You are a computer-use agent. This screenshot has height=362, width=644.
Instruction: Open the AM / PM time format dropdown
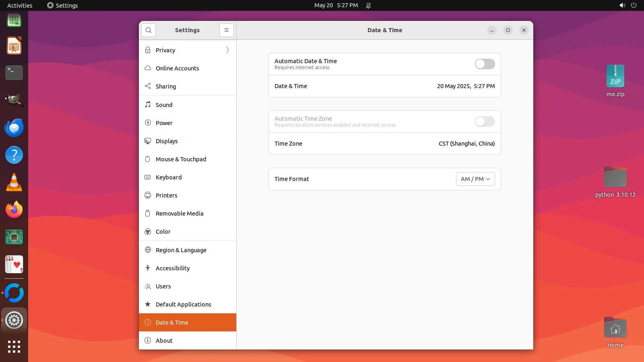point(475,179)
